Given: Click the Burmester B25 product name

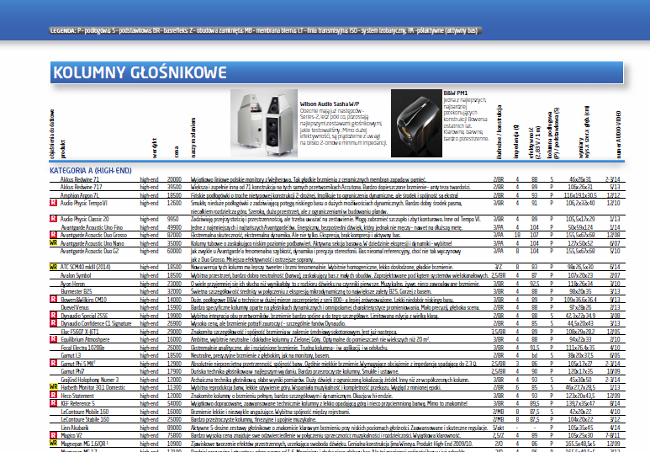Looking at the screenshot, I should pyautogui.click(x=76, y=292).
